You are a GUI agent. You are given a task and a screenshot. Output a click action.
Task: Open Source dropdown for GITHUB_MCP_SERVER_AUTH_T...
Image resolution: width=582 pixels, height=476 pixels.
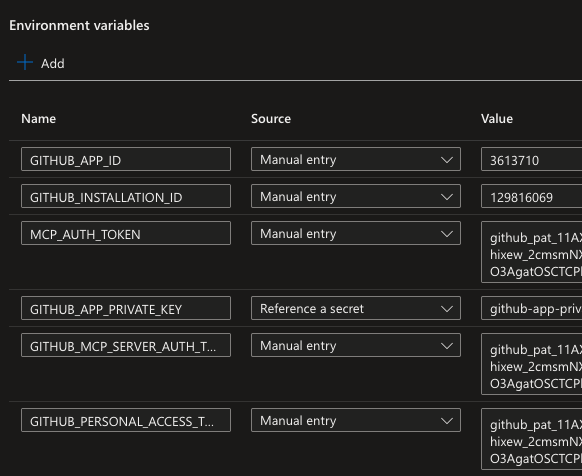pyautogui.click(x=356, y=345)
